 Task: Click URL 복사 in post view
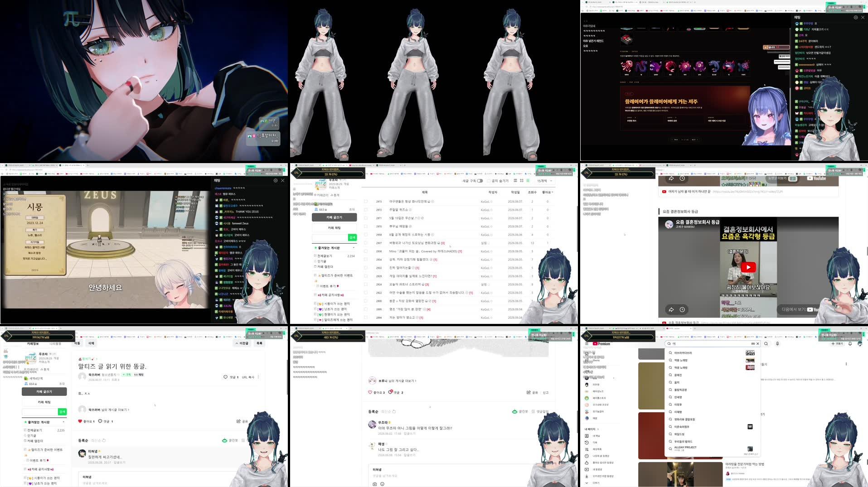248,377
